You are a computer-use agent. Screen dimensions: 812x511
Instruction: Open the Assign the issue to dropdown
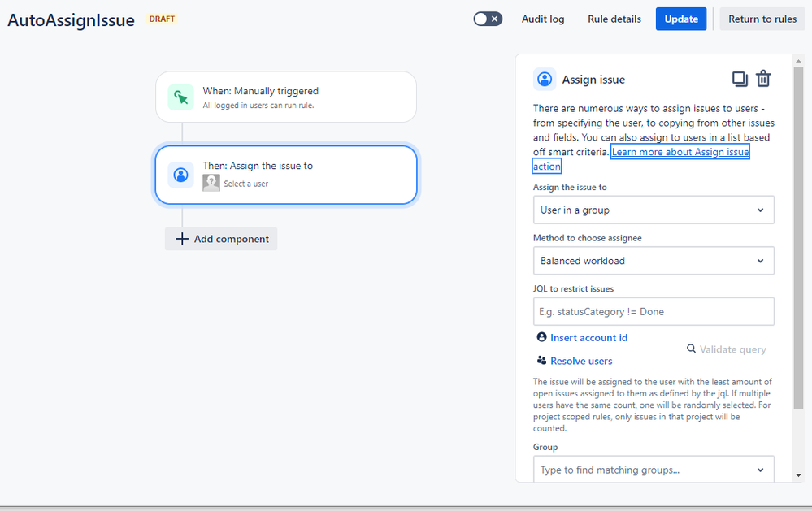(x=654, y=210)
